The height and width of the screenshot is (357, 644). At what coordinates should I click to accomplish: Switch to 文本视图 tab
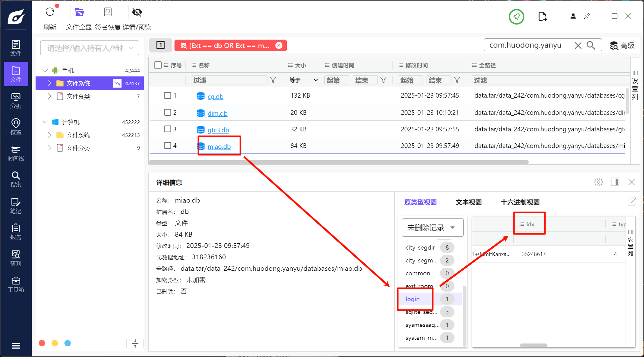469,202
